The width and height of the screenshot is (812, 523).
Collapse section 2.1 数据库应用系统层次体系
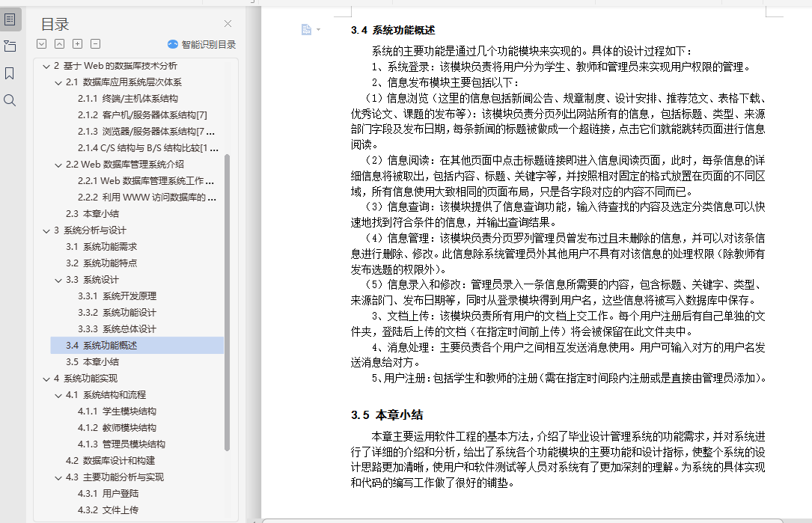coord(58,83)
